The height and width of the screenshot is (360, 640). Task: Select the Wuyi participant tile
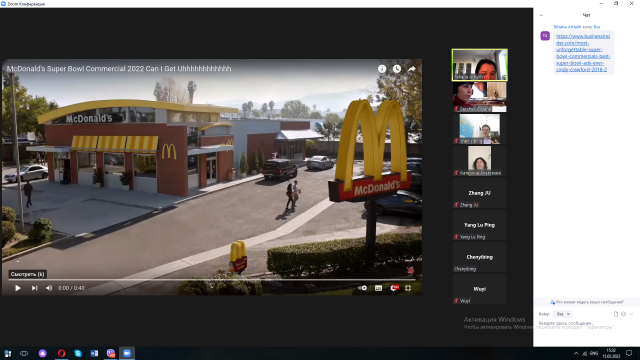click(x=480, y=289)
